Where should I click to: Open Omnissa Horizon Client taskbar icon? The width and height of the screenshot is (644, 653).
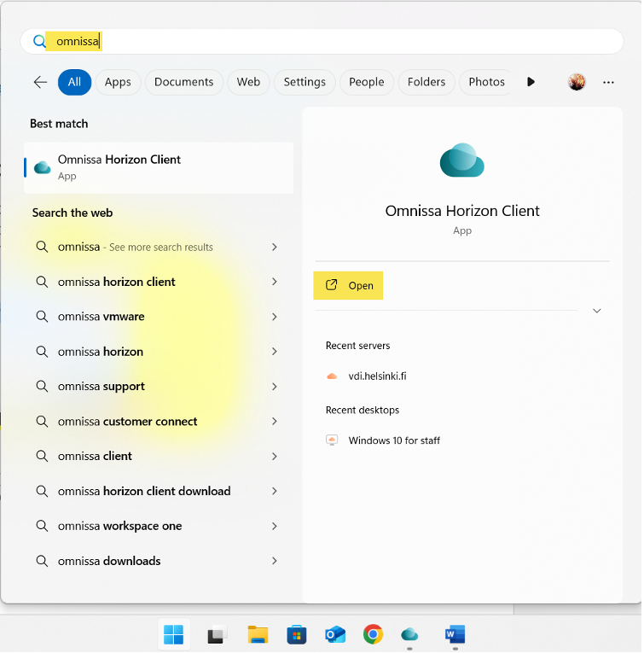409,635
